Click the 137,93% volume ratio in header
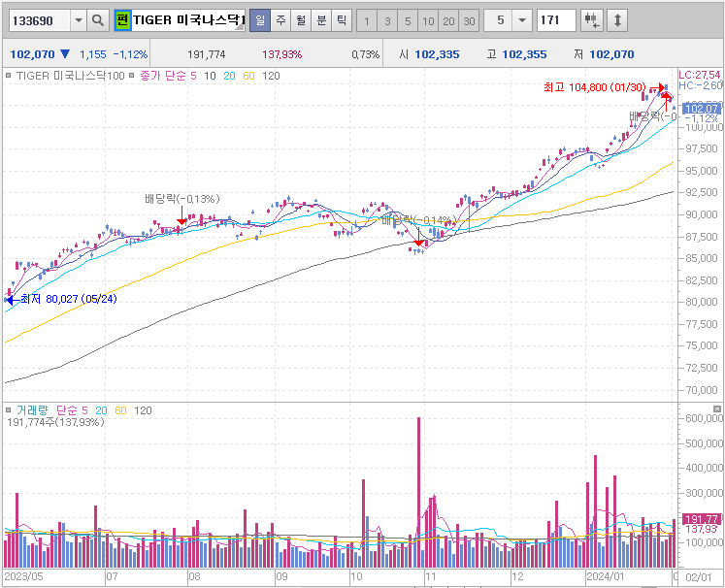This screenshot has width=725, height=588. click(x=282, y=54)
